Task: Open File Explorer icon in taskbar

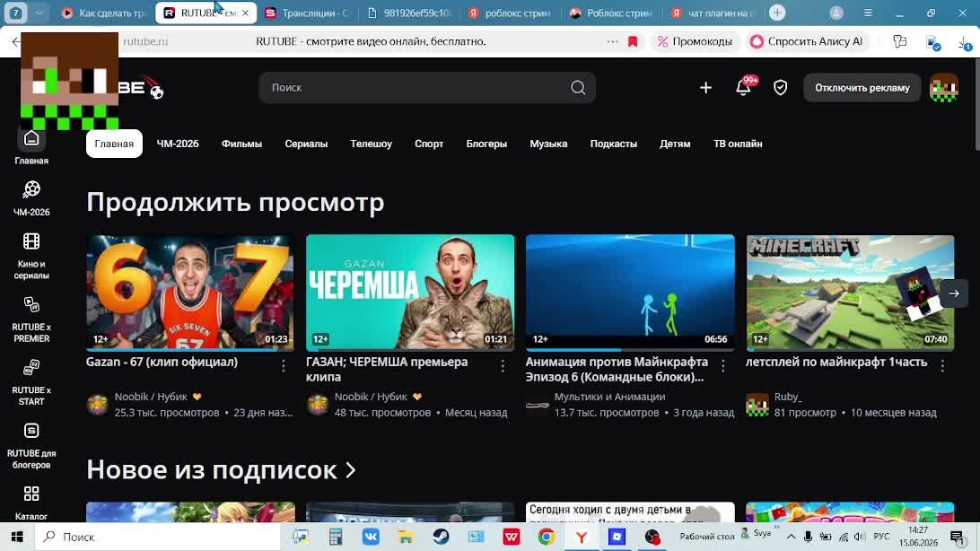Action: (x=406, y=537)
